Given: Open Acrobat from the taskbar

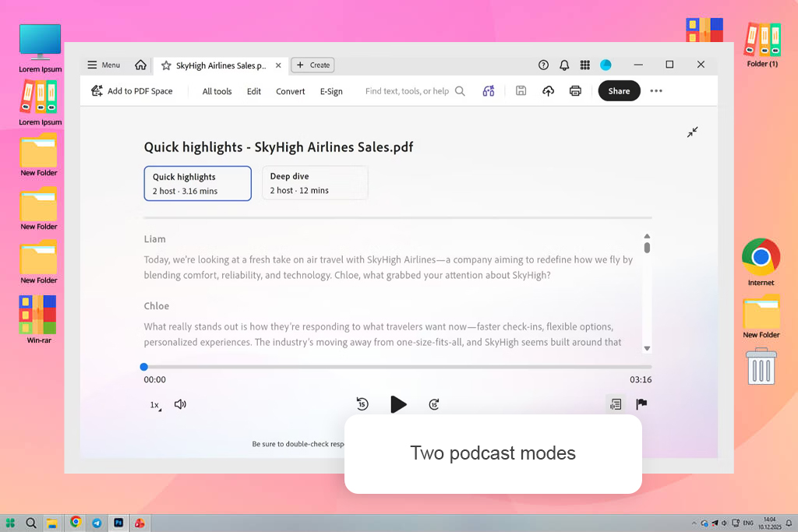Looking at the screenshot, I should (139, 523).
